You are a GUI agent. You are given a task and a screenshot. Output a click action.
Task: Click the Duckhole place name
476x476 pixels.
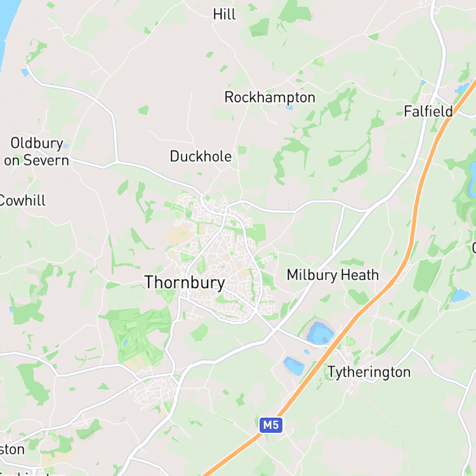coord(201,156)
